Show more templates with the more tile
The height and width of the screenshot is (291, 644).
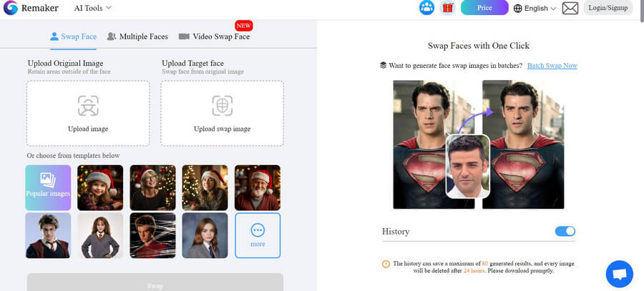[258, 235]
